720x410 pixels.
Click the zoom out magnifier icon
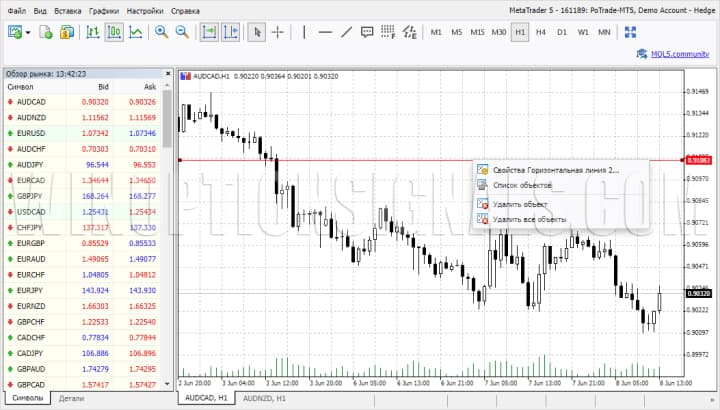(x=182, y=32)
